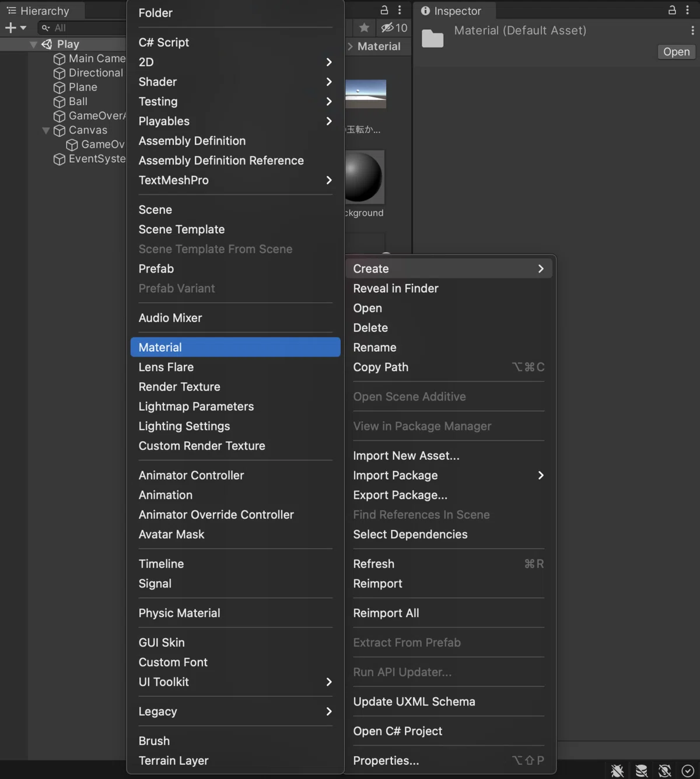Open the Inspector panel three-dot menu

tap(688, 10)
